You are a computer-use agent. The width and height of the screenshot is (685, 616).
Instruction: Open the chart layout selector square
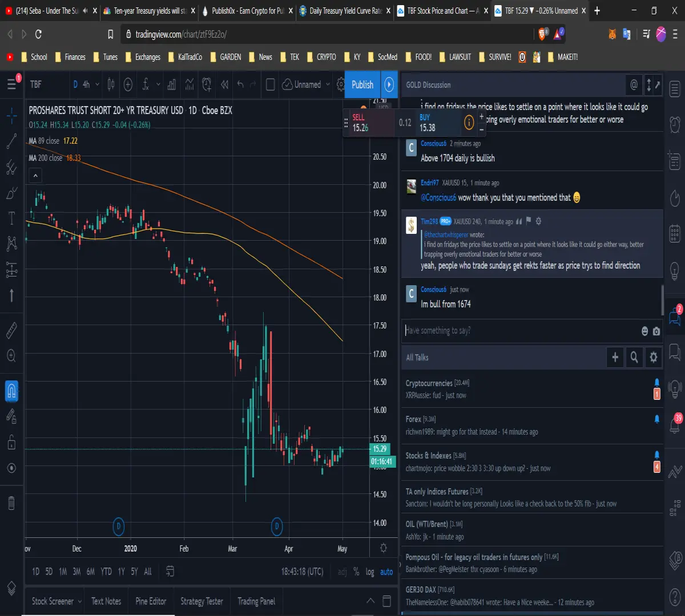[x=271, y=84]
